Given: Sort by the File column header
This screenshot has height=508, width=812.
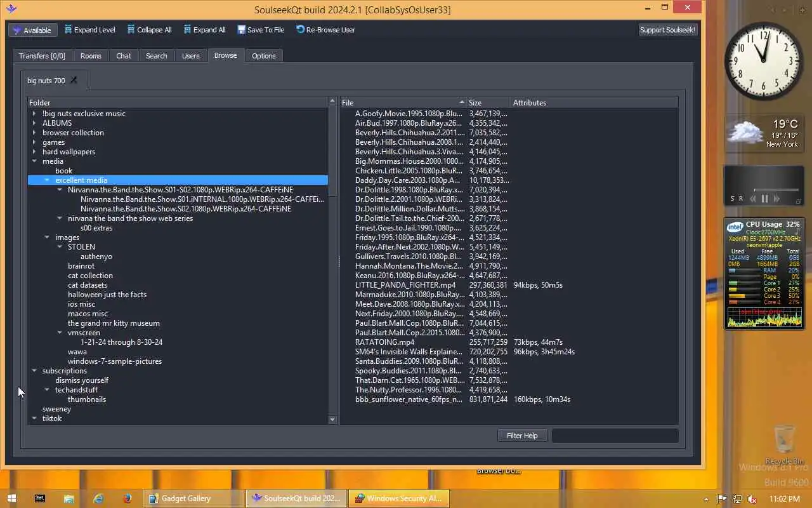Looking at the screenshot, I should point(403,102).
